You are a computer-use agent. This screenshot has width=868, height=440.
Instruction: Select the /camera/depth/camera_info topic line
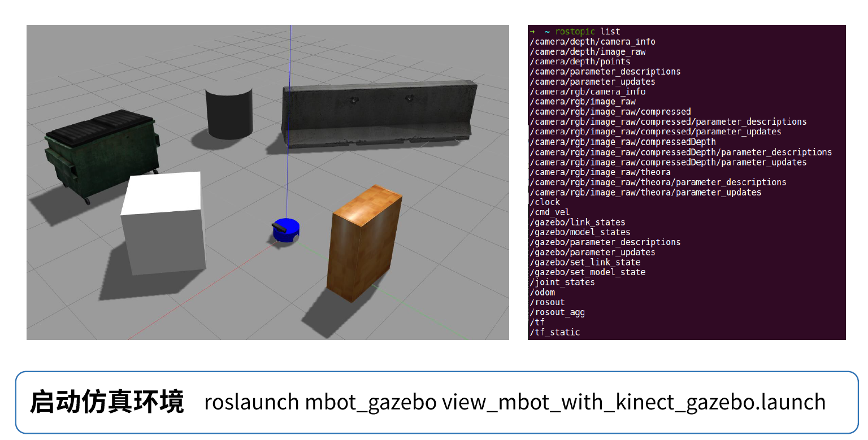pos(592,42)
